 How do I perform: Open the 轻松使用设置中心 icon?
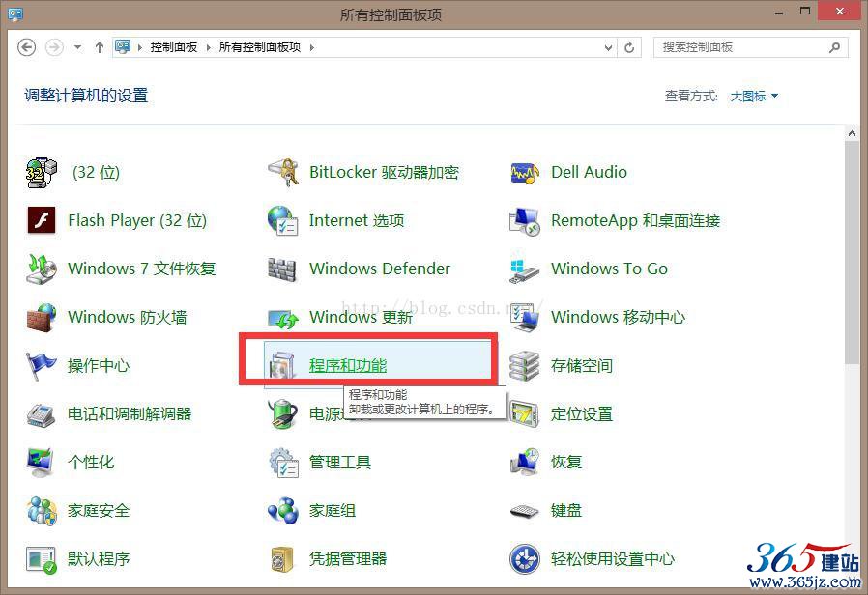pos(524,559)
